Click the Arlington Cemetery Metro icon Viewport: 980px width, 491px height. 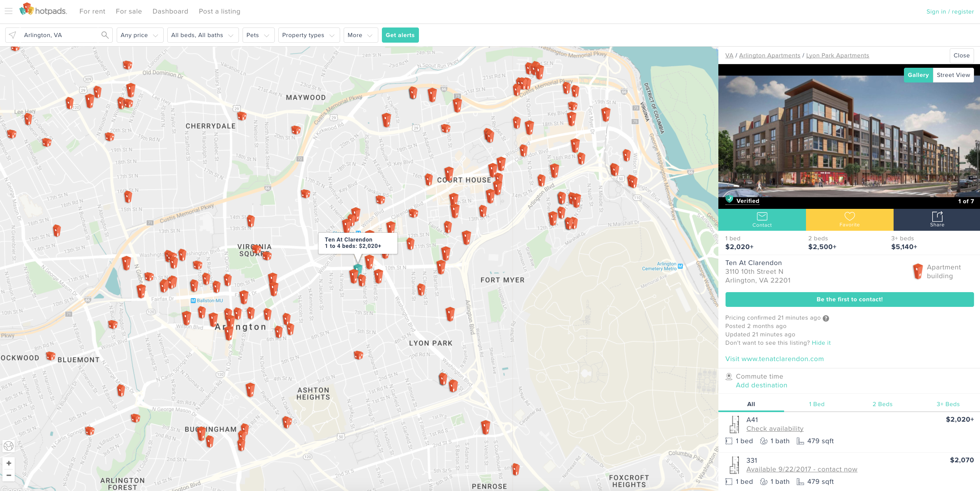coord(680,266)
